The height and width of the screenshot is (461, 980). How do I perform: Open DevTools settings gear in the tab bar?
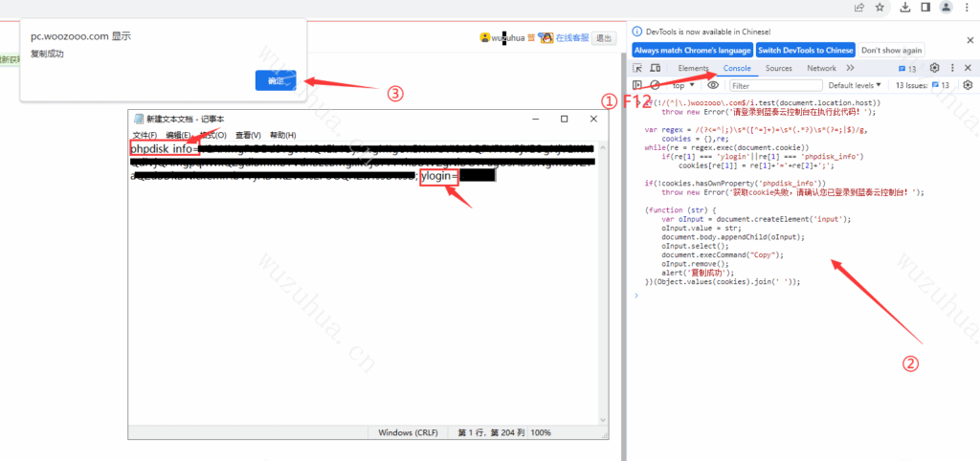(x=935, y=69)
